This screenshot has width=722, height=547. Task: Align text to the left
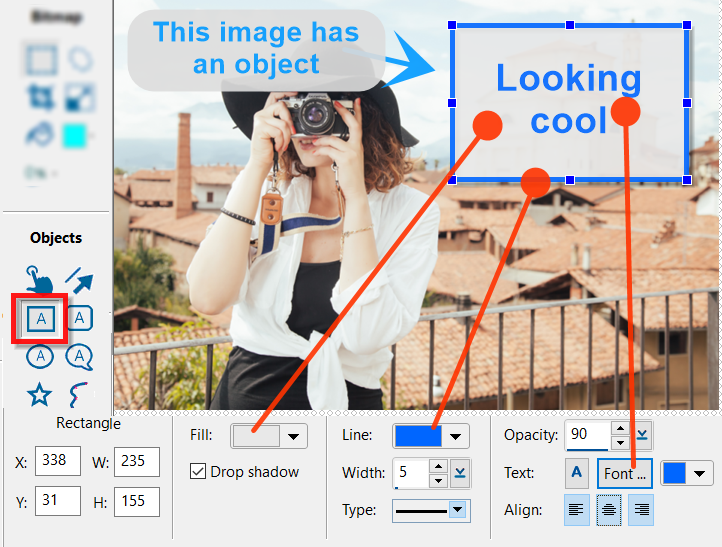click(579, 510)
